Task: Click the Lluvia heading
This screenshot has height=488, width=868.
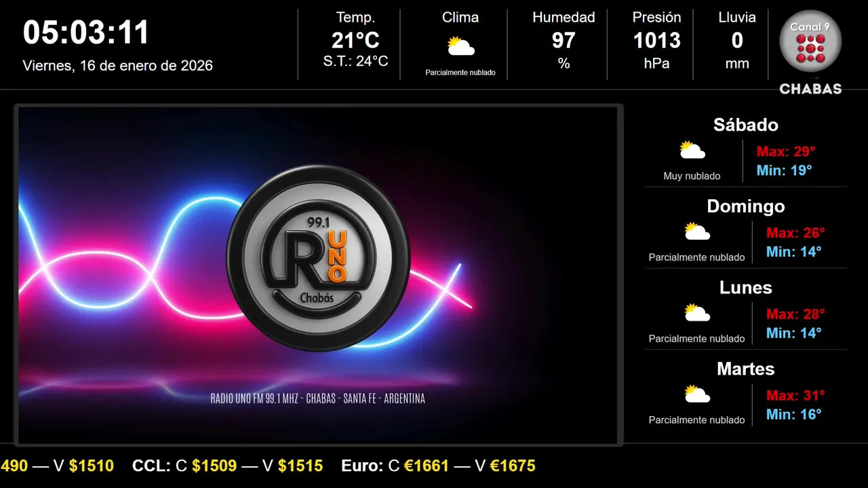Action: click(737, 18)
